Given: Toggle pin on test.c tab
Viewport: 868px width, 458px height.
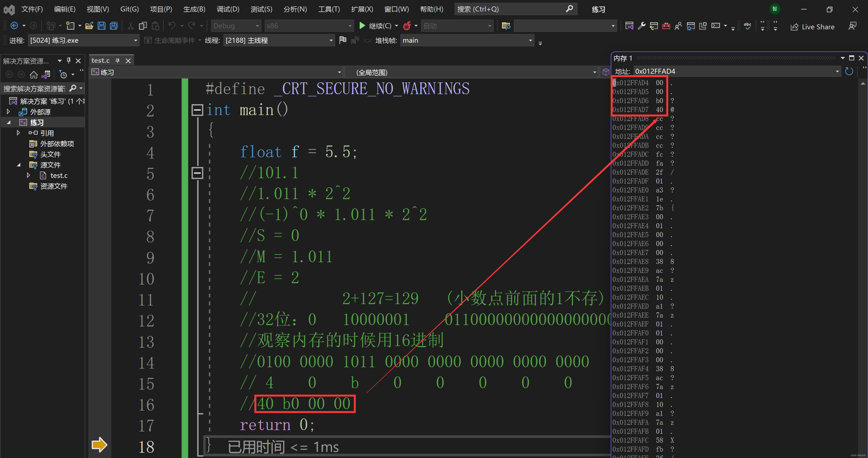Looking at the screenshot, I should point(118,60).
